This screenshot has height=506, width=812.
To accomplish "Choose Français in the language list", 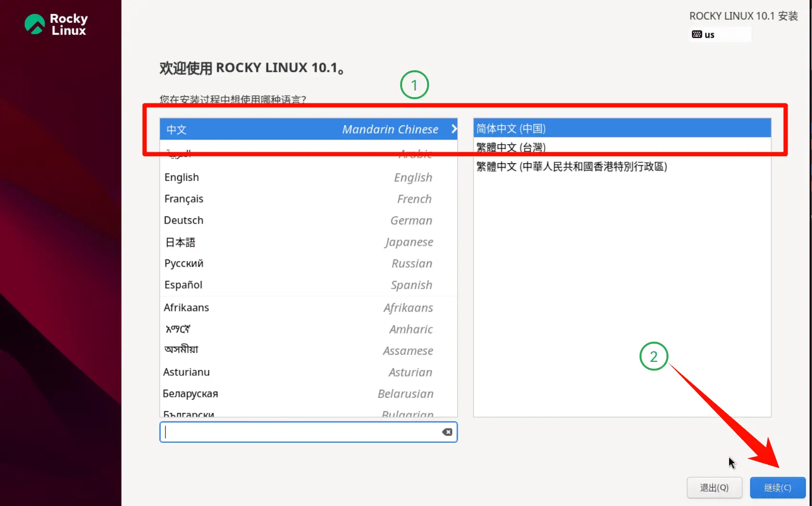I will pos(308,199).
